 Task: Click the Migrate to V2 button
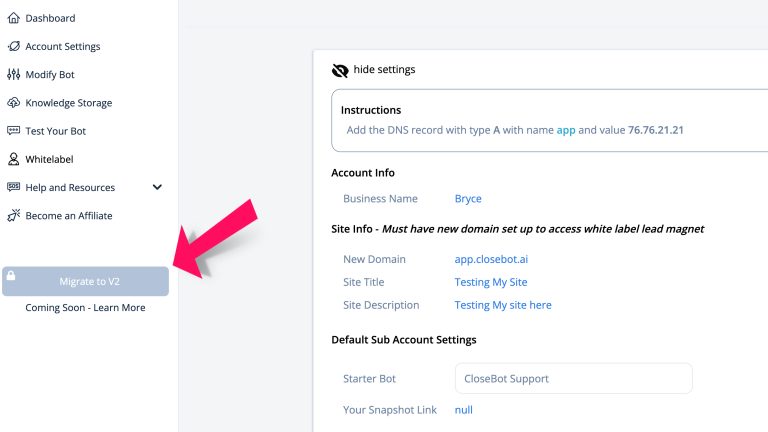(85, 281)
